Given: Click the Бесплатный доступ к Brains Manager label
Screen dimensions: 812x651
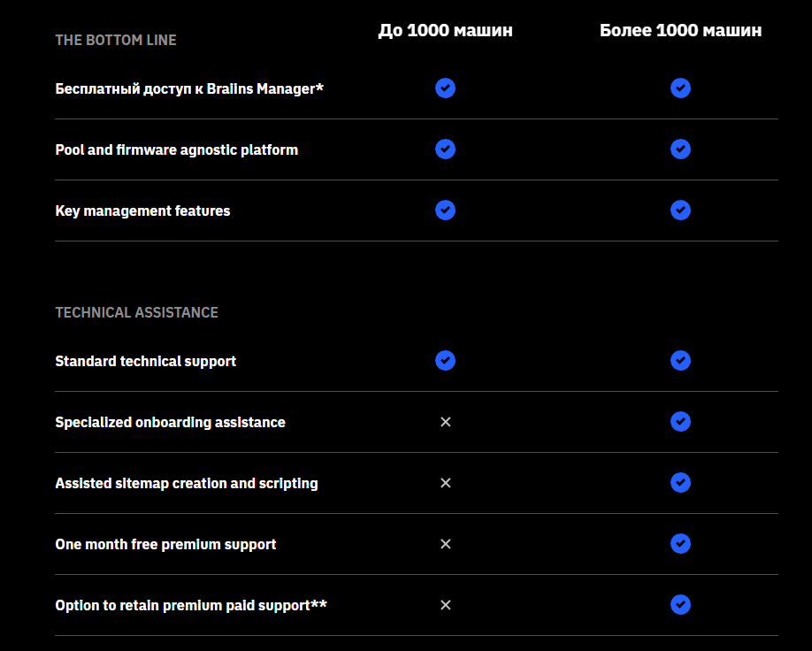Looking at the screenshot, I should click(x=189, y=89).
